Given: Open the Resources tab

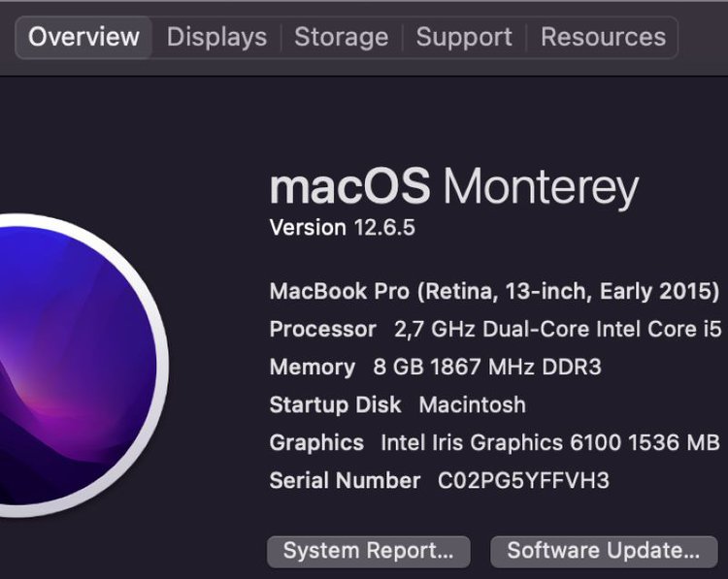Looking at the screenshot, I should 603,37.
